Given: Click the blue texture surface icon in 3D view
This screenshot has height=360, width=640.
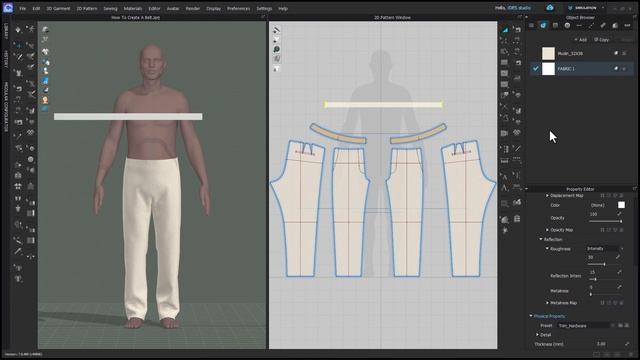Looking at the screenshot, I should click(45, 81).
